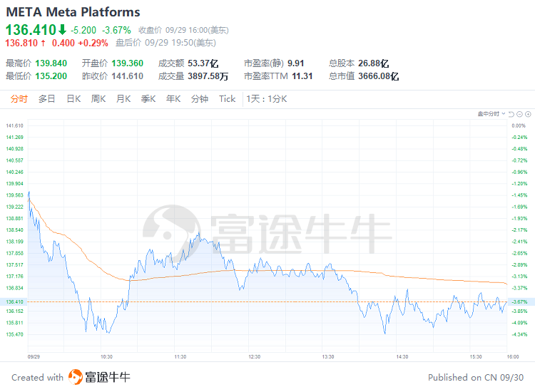Screen dimensions: 535x392
Task: Click the 盘后价 09/29 19:50 timestamp
Action: coord(165,43)
